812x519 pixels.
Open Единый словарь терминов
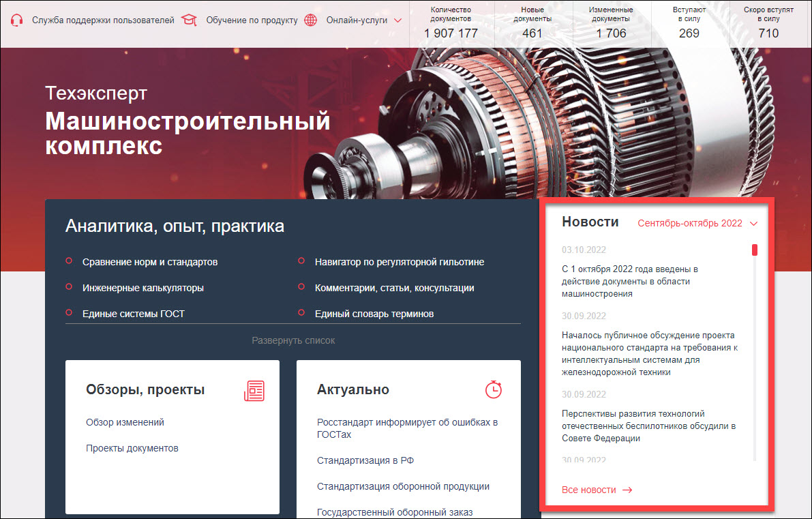tap(374, 314)
